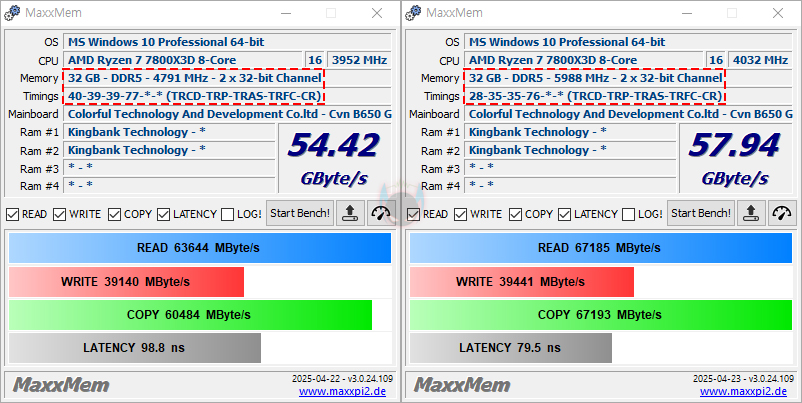Click CPU name field in right window
The image size is (802, 403).
[x=584, y=60]
